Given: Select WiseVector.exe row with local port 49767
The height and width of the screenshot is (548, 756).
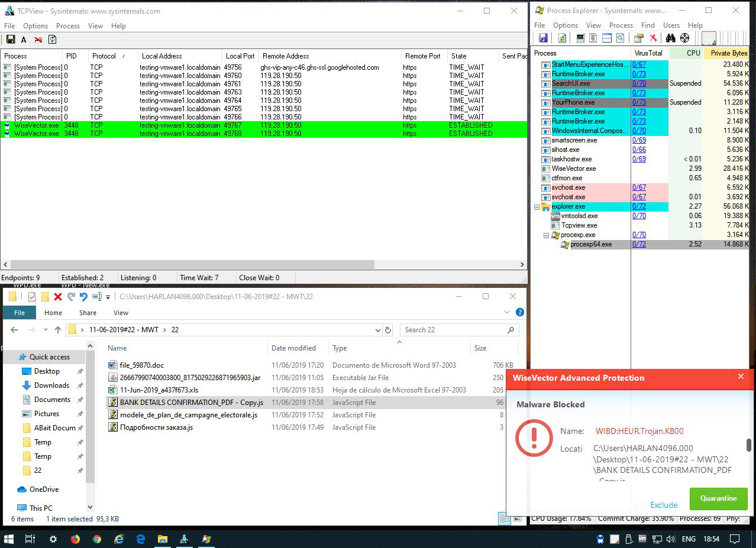Looking at the screenshot, I should 264,125.
